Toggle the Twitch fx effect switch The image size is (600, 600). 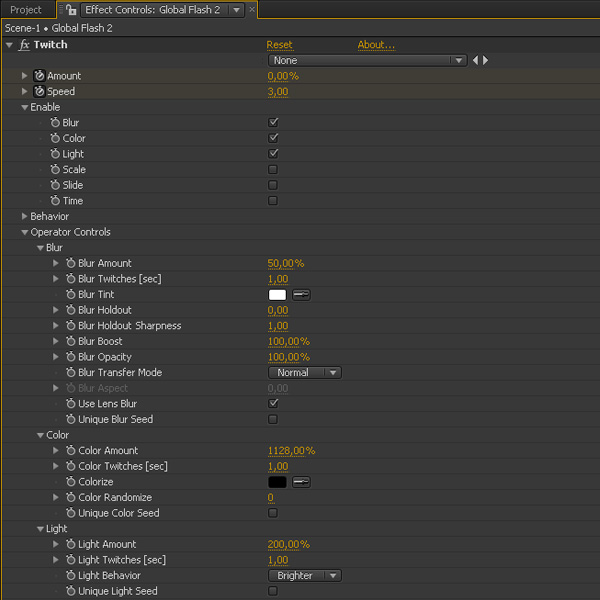coord(24,45)
